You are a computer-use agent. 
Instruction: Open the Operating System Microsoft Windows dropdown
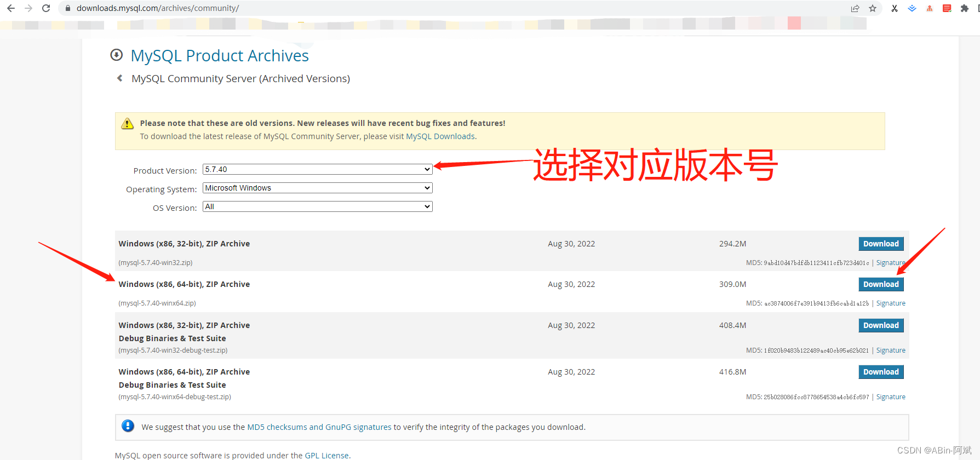point(318,188)
